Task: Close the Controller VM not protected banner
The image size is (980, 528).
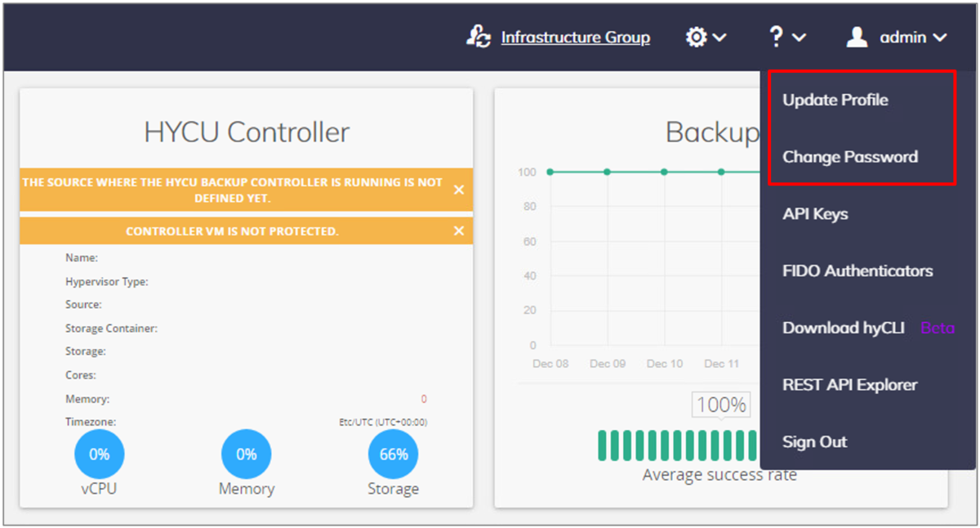Action: [459, 231]
